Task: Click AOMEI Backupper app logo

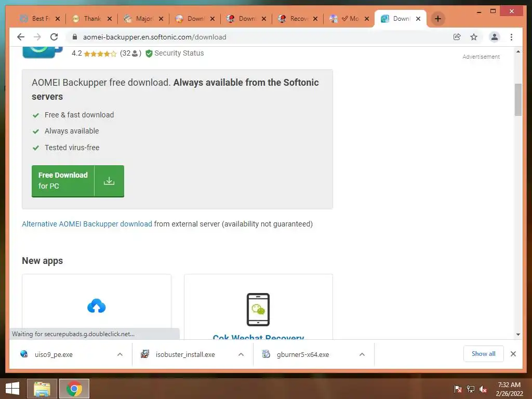Action: (43, 52)
